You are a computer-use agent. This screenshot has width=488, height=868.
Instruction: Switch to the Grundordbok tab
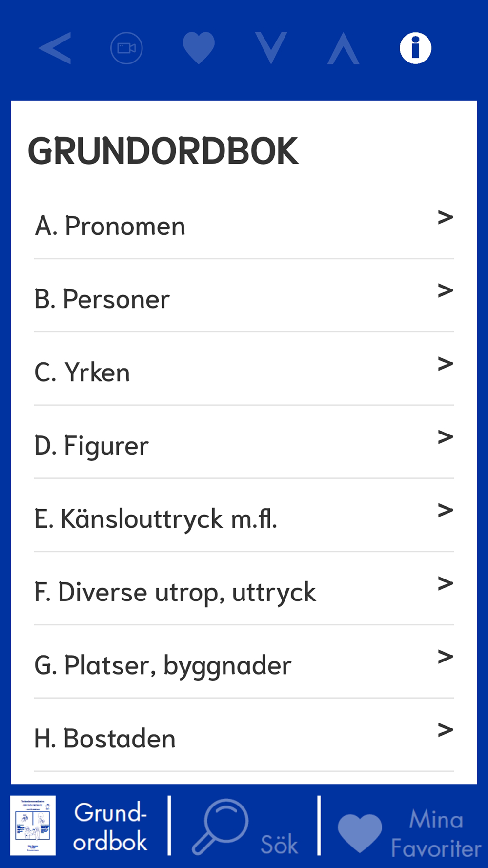[x=110, y=827]
